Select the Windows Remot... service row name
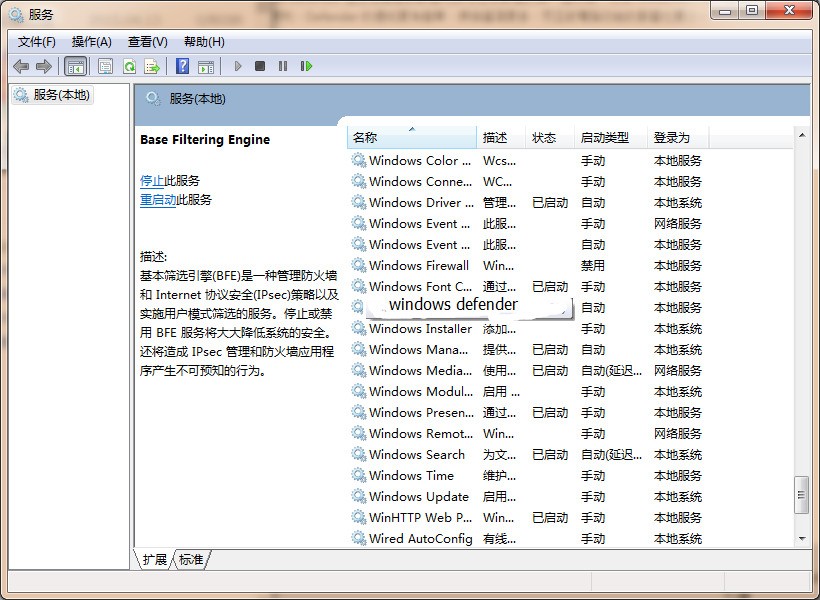820x600 pixels. point(421,433)
